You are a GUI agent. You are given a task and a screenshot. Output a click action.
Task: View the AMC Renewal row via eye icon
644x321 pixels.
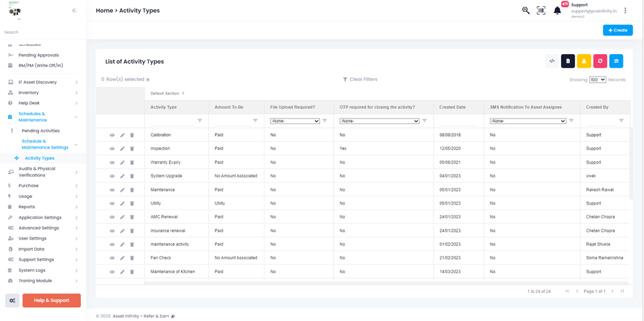point(112,217)
